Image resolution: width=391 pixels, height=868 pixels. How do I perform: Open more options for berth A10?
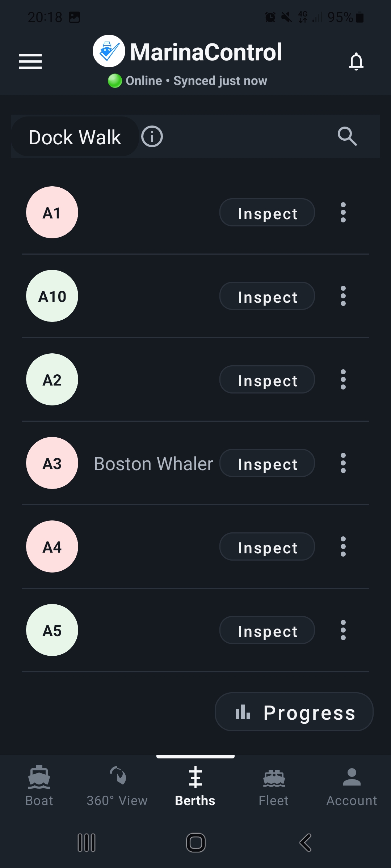point(343,296)
